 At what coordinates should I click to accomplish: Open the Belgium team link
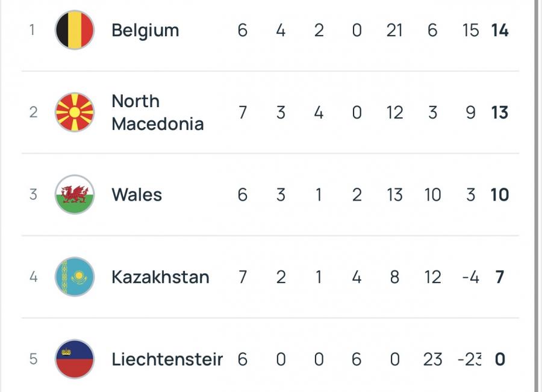pyautogui.click(x=145, y=30)
